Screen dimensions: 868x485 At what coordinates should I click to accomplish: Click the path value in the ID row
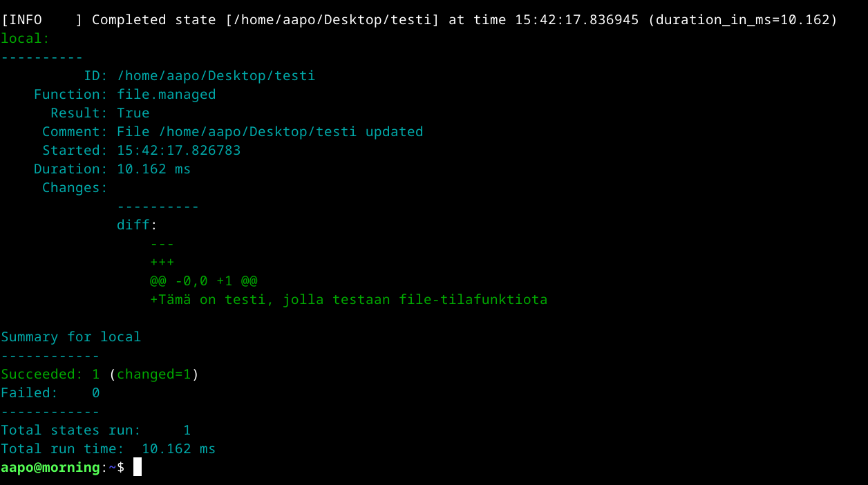(216, 76)
